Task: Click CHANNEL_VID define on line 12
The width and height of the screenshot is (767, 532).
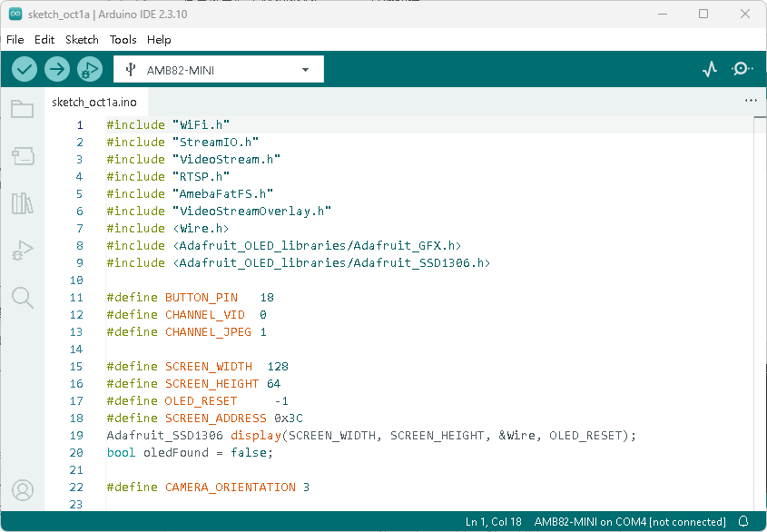Action: point(205,314)
